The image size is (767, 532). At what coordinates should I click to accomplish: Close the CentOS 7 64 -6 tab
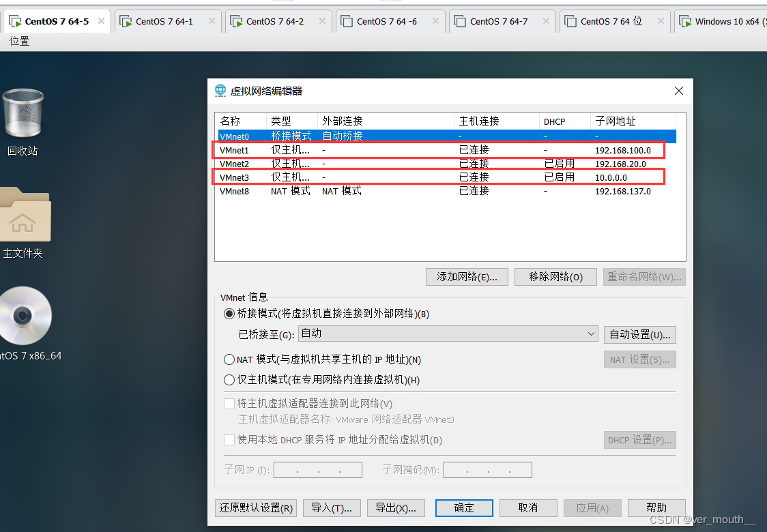tap(435, 21)
